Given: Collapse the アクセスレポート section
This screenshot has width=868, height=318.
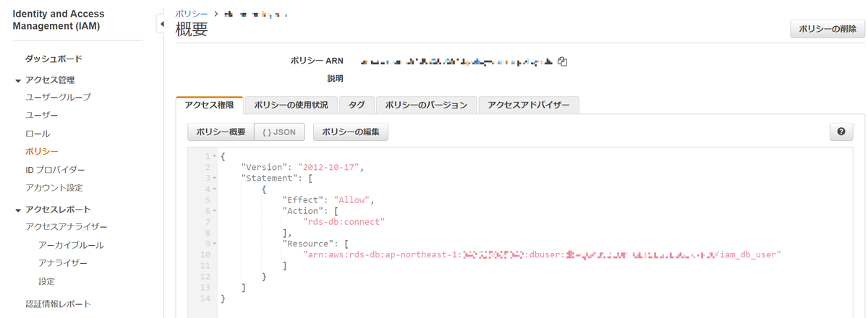Looking at the screenshot, I should 18,210.
